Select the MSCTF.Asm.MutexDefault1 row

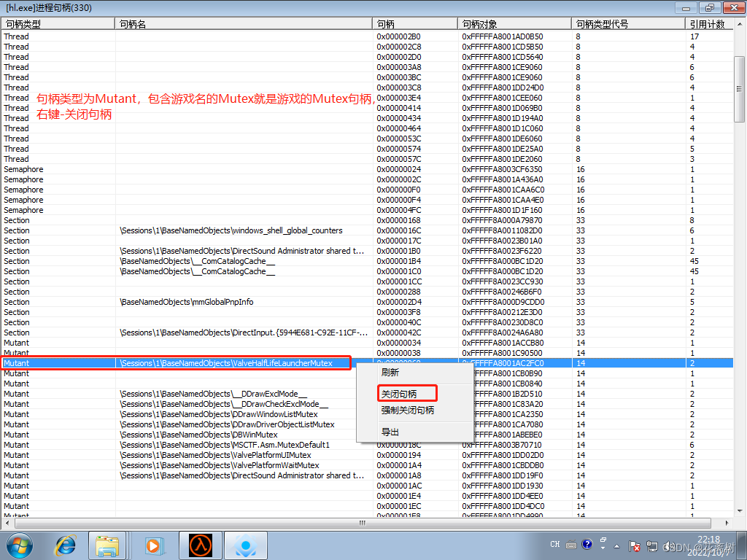(x=367, y=445)
